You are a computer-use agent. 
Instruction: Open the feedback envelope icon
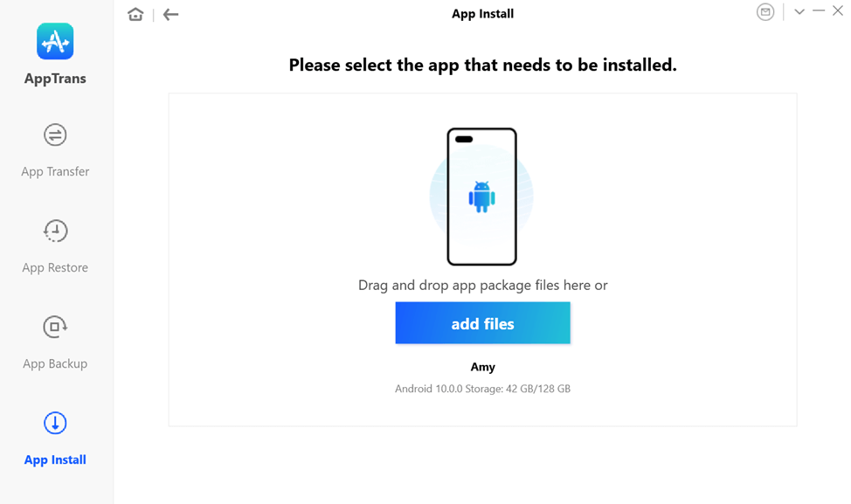coord(765,11)
